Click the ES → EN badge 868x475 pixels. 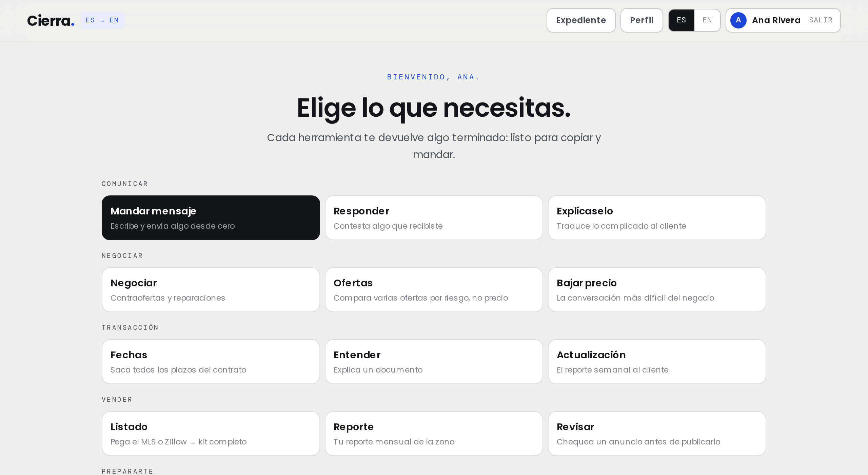(102, 20)
